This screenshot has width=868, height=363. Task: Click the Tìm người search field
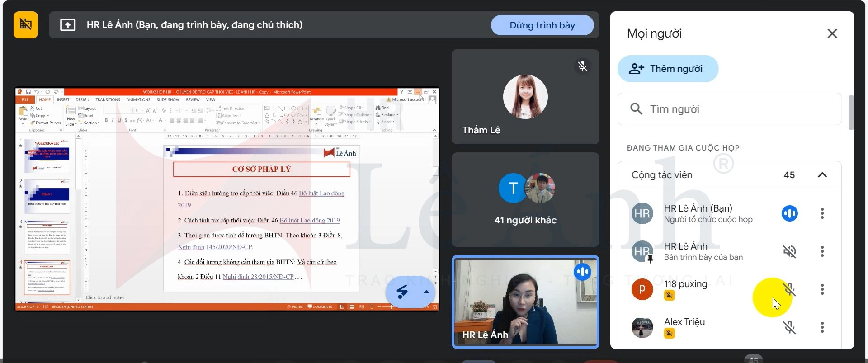741,109
